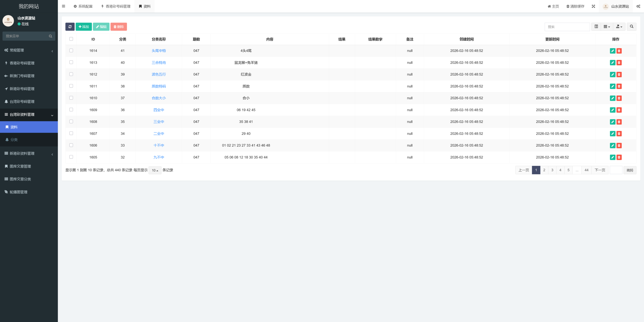The image size is (644, 322).
Task: Click the edit pencil icon for record 1614
Action: pos(613,51)
